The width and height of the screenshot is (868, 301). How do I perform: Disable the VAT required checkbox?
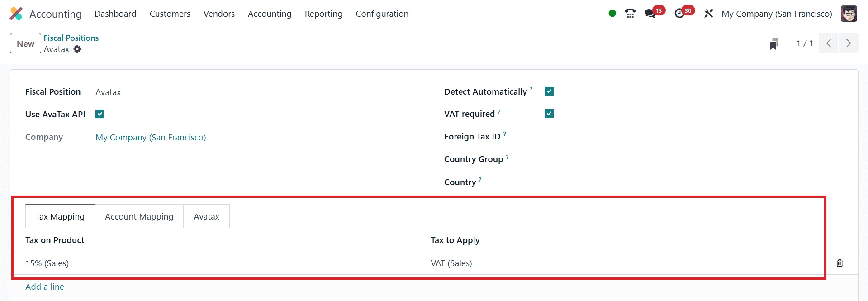tap(549, 114)
